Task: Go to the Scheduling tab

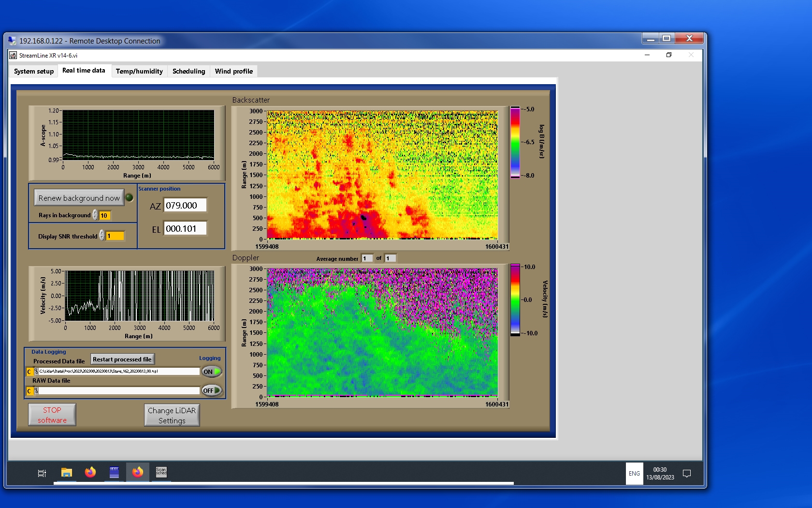Action: coord(188,71)
